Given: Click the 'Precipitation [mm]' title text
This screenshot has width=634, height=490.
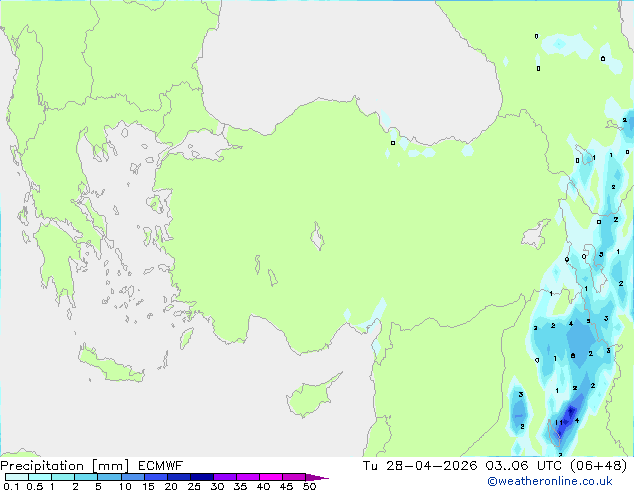Looking at the screenshot, I should point(64,466).
